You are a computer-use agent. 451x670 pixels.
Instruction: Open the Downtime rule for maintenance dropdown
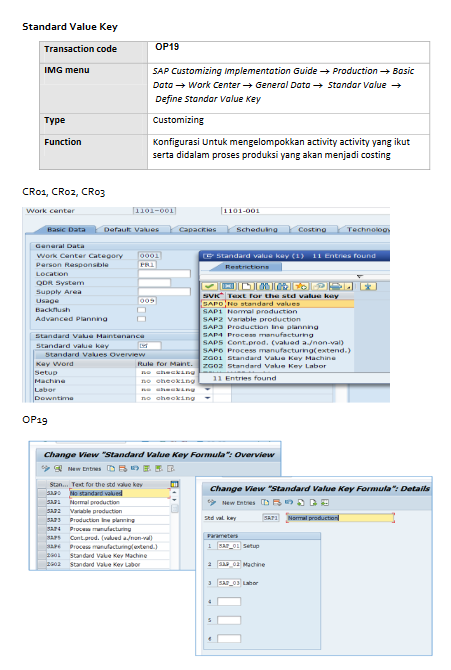[208, 398]
